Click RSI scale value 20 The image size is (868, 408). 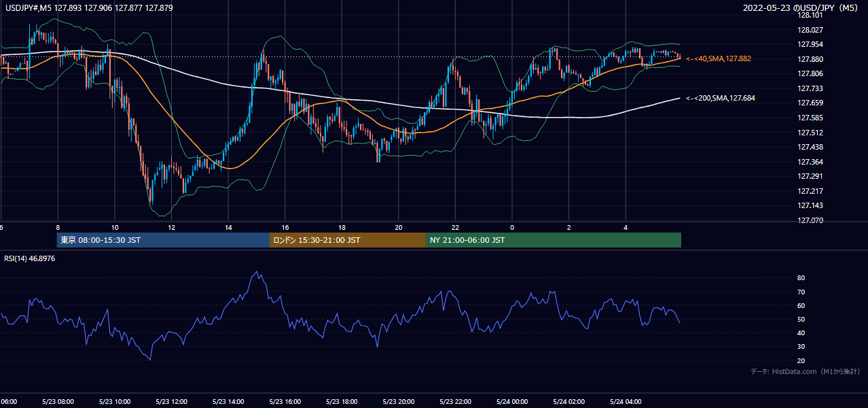pos(801,360)
